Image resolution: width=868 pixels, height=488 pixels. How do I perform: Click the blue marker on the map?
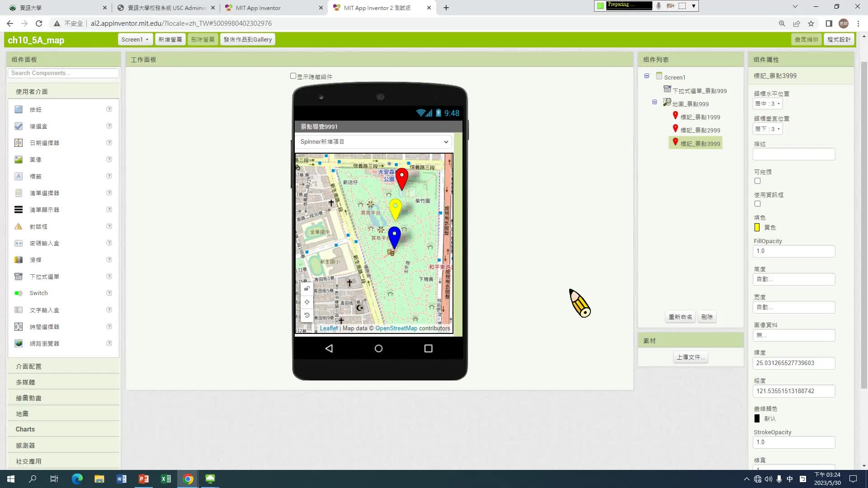pos(394,238)
